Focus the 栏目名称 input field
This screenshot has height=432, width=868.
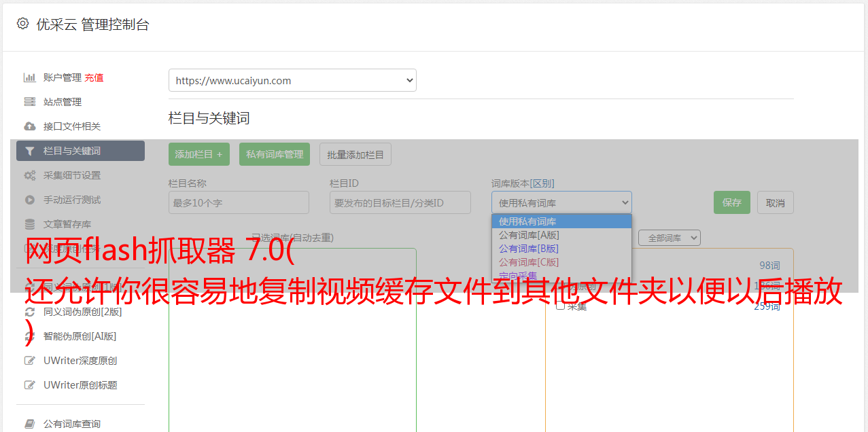[239, 202]
